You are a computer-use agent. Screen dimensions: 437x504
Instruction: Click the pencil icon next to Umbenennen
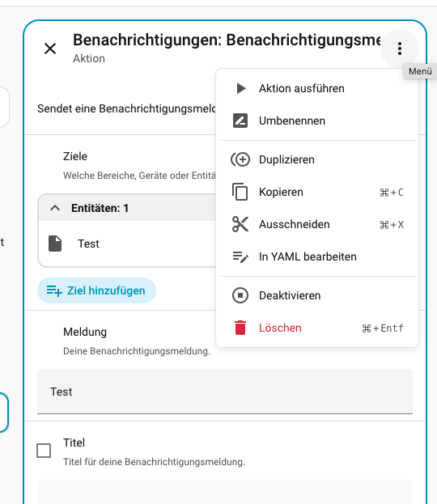tap(240, 121)
